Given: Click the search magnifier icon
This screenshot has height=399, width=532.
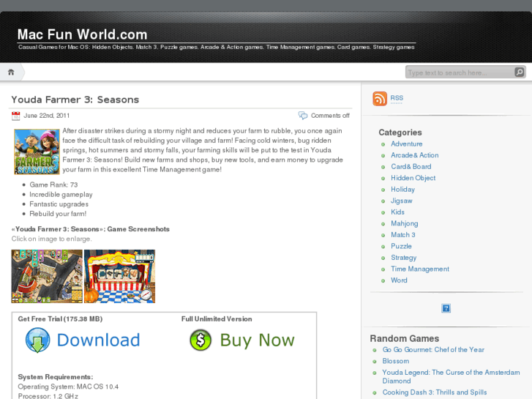Looking at the screenshot, I should click(x=519, y=72).
